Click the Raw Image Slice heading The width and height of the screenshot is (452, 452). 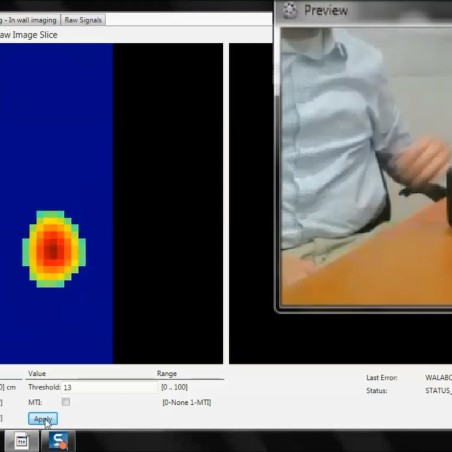(x=29, y=35)
